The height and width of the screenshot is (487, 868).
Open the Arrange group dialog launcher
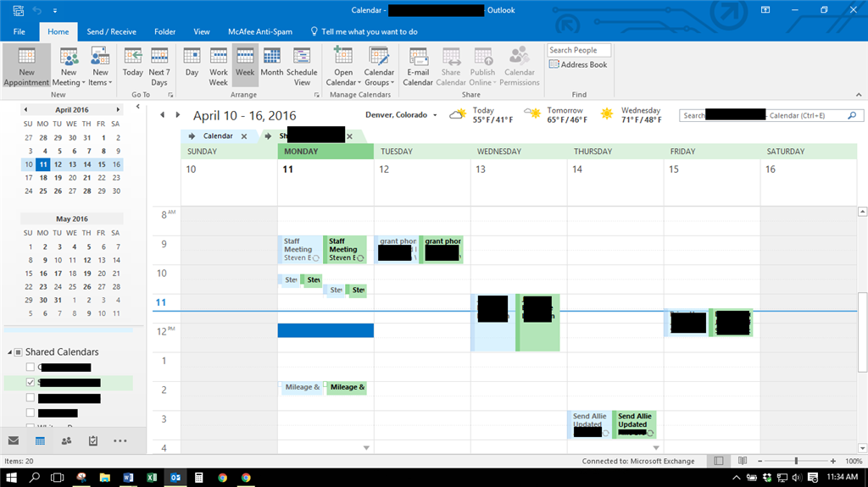click(317, 95)
